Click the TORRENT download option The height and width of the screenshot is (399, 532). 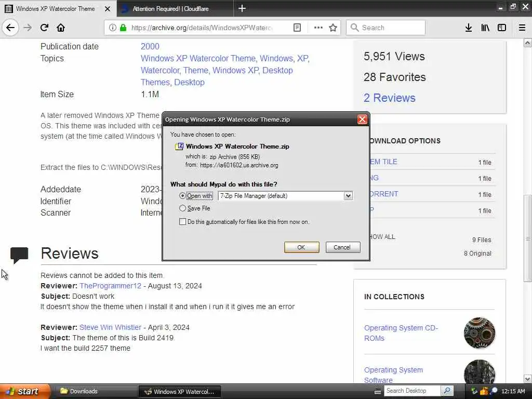[384, 194]
